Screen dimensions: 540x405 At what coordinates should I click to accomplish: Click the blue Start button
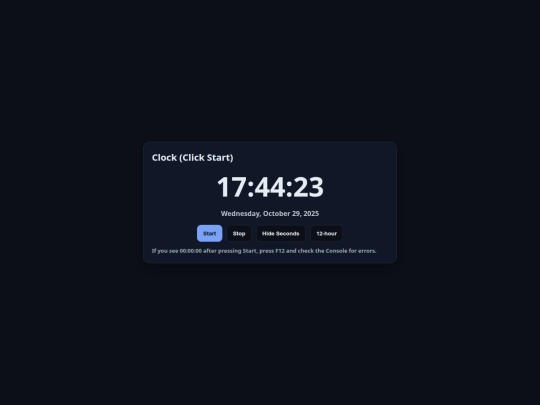(209, 233)
